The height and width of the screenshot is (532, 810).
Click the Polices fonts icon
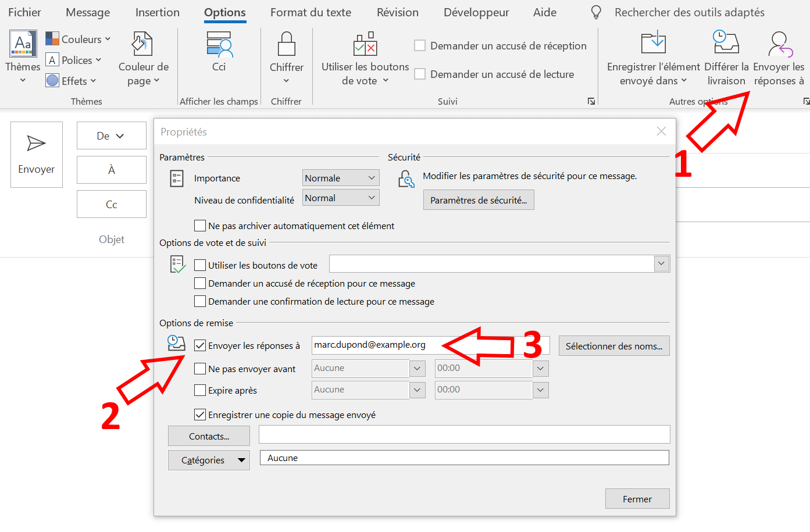coord(52,60)
